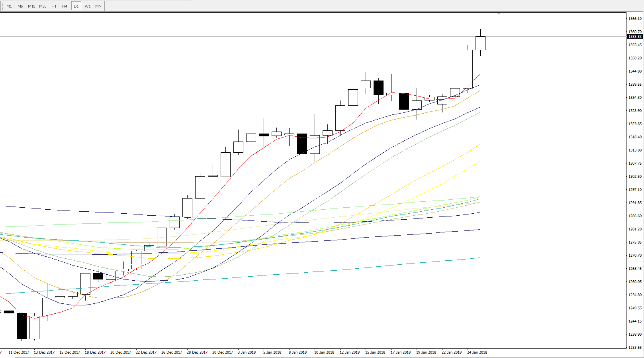Select the M5 timeframe button
644x358 pixels.
point(20,6)
